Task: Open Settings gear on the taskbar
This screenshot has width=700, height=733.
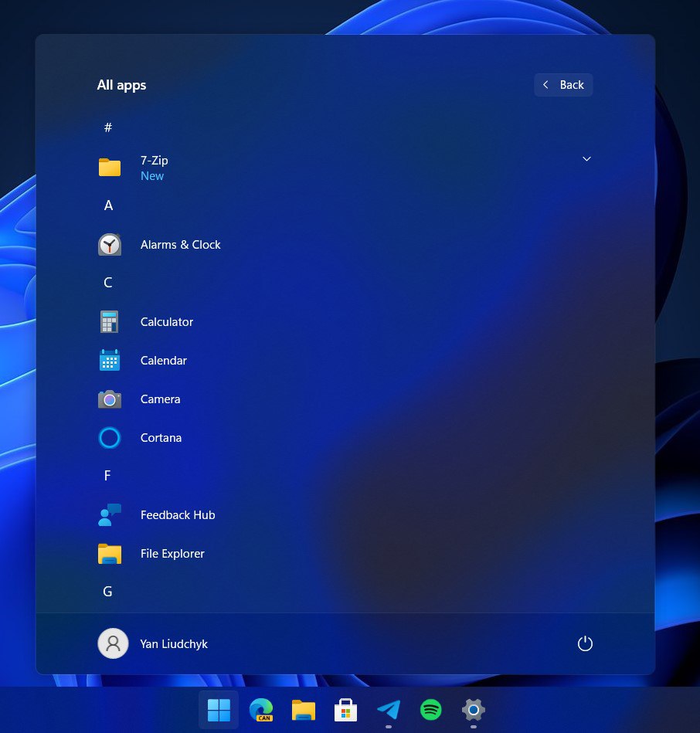Action: (473, 710)
